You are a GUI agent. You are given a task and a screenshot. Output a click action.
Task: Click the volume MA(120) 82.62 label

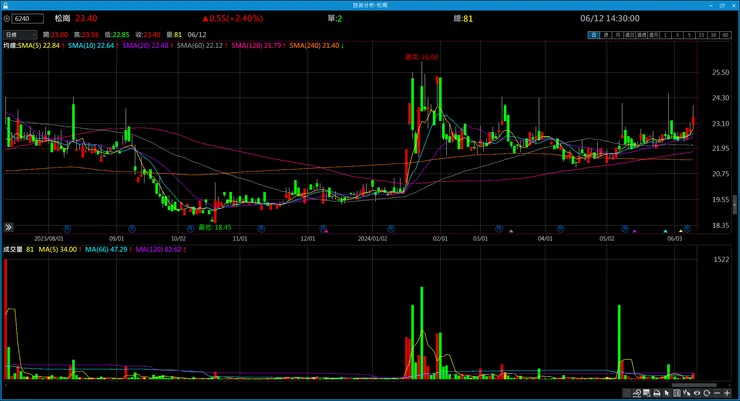pos(160,250)
